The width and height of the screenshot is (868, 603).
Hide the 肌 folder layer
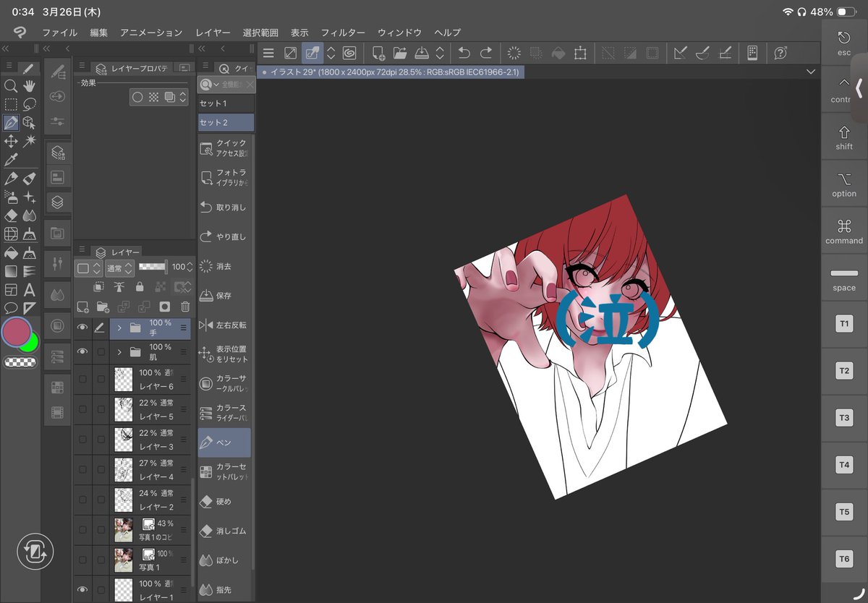(82, 351)
